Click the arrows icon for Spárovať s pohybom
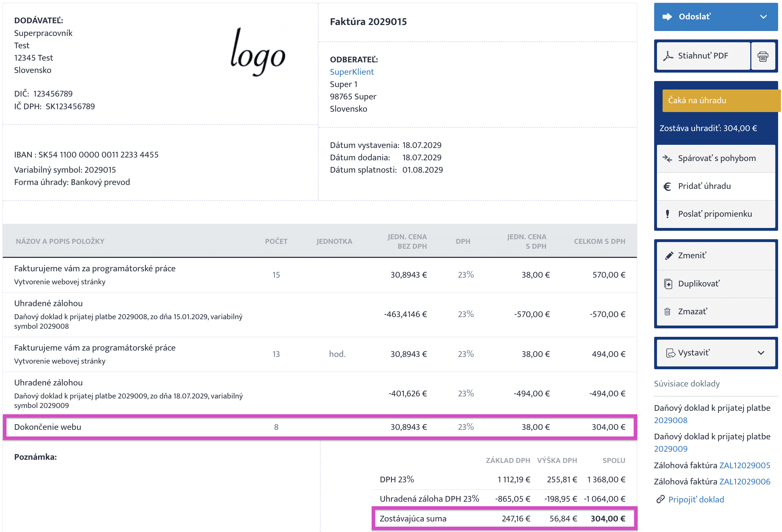Screen dimensions: 782x532 (667, 159)
